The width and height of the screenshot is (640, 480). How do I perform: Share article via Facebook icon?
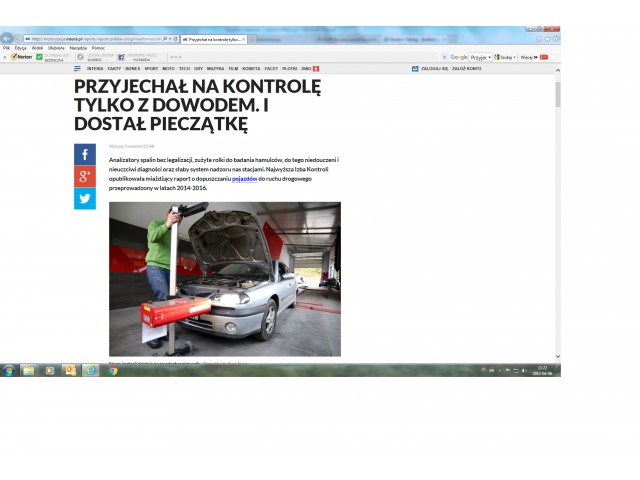click(84, 155)
